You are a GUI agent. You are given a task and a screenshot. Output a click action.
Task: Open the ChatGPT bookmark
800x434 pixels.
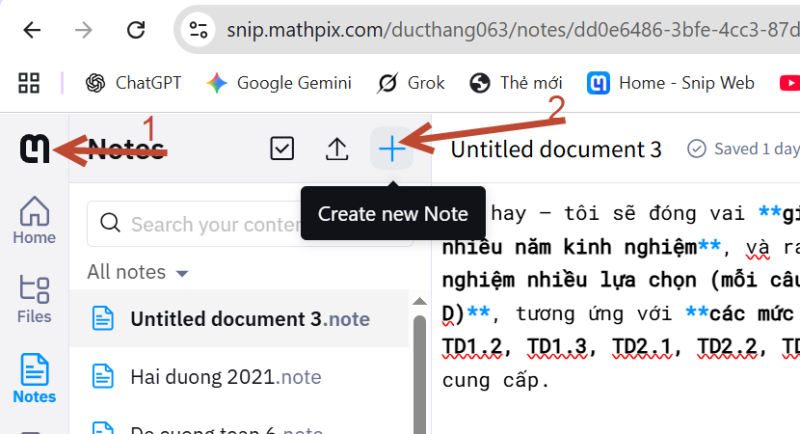point(133,83)
